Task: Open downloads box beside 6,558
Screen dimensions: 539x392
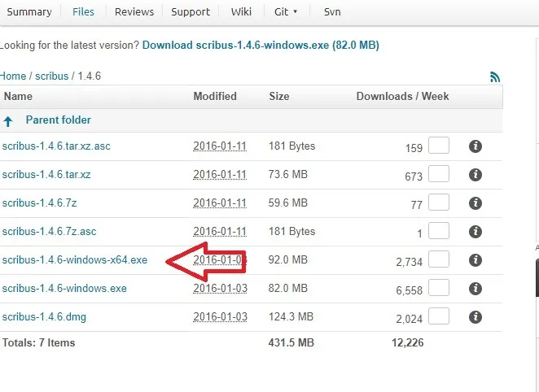Action: (439, 288)
